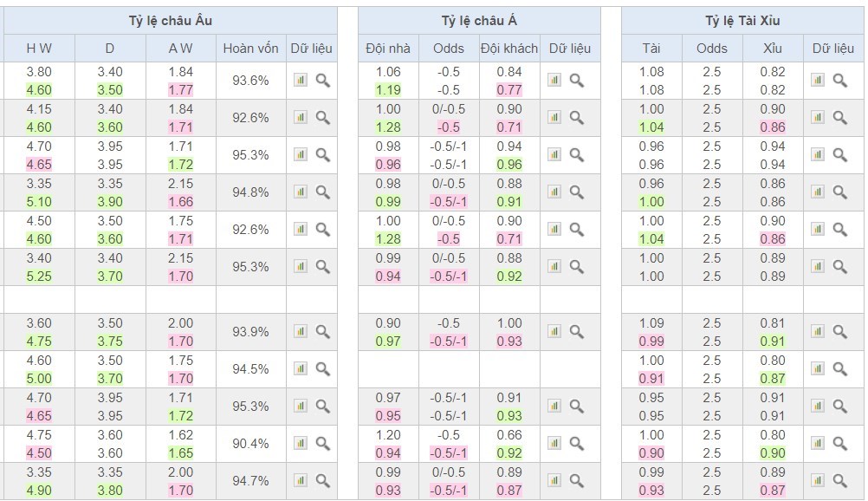Click magnifier beside Xỉu 0.82 odds
The height and width of the screenshot is (501, 868).
pyautogui.click(x=839, y=81)
